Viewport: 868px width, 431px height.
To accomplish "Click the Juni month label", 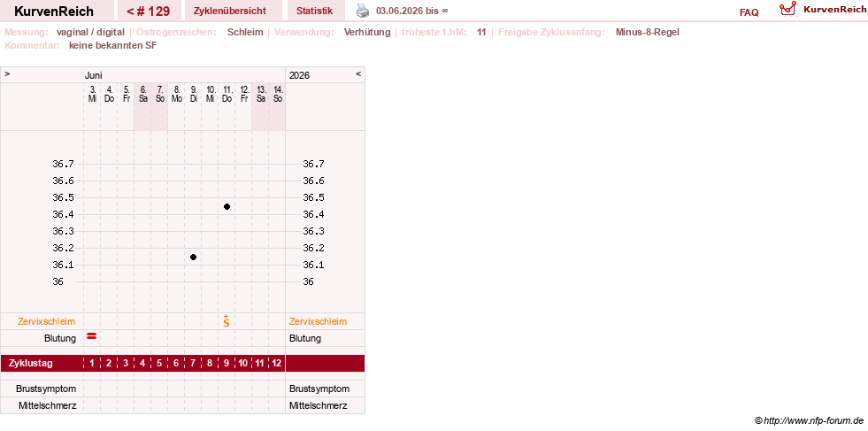I will (x=94, y=75).
